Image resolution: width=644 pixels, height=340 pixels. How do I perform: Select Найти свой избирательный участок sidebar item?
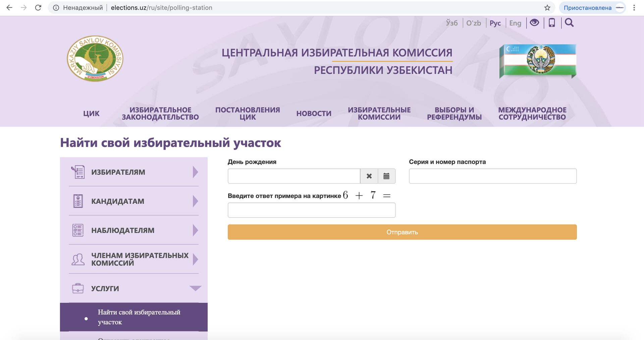(x=134, y=317)
